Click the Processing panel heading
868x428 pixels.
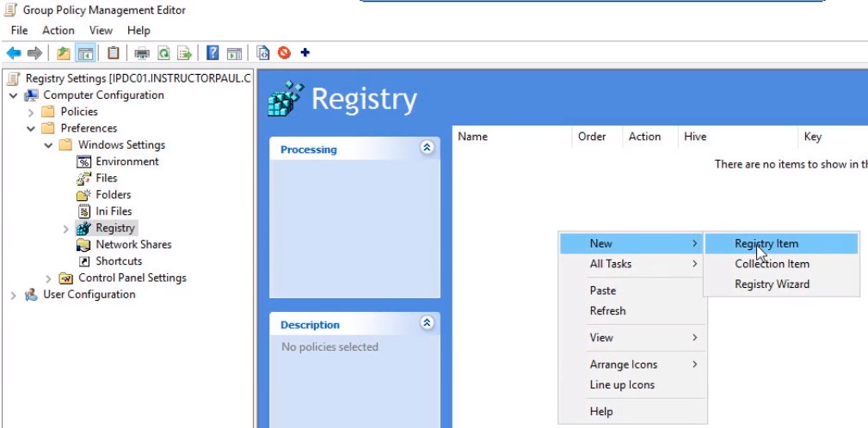[x=308, y=150]
